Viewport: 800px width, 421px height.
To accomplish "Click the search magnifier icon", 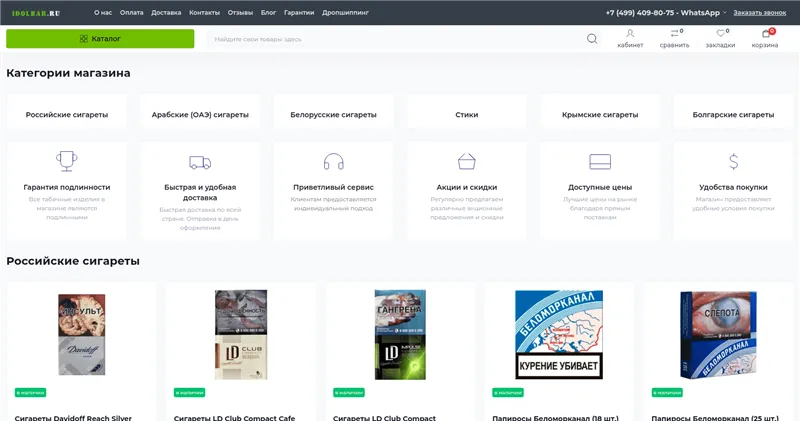I will click(592, 39).
